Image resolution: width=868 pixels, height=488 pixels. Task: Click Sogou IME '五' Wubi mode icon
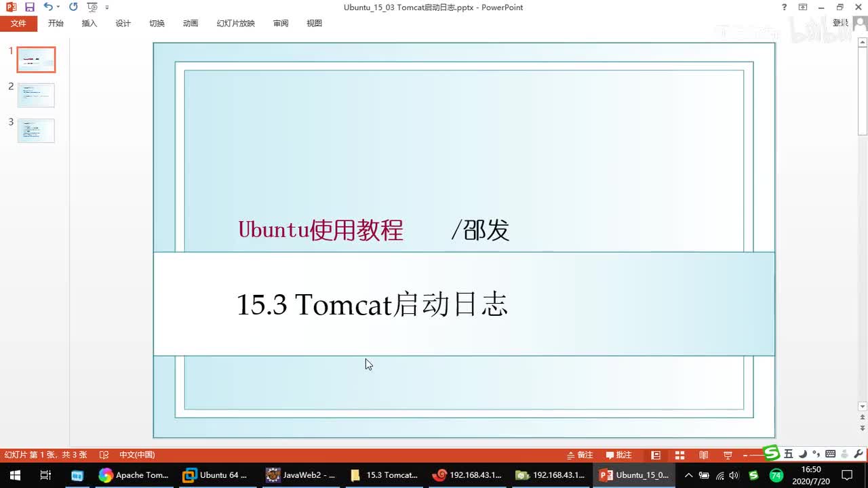[x=789, y=453]
